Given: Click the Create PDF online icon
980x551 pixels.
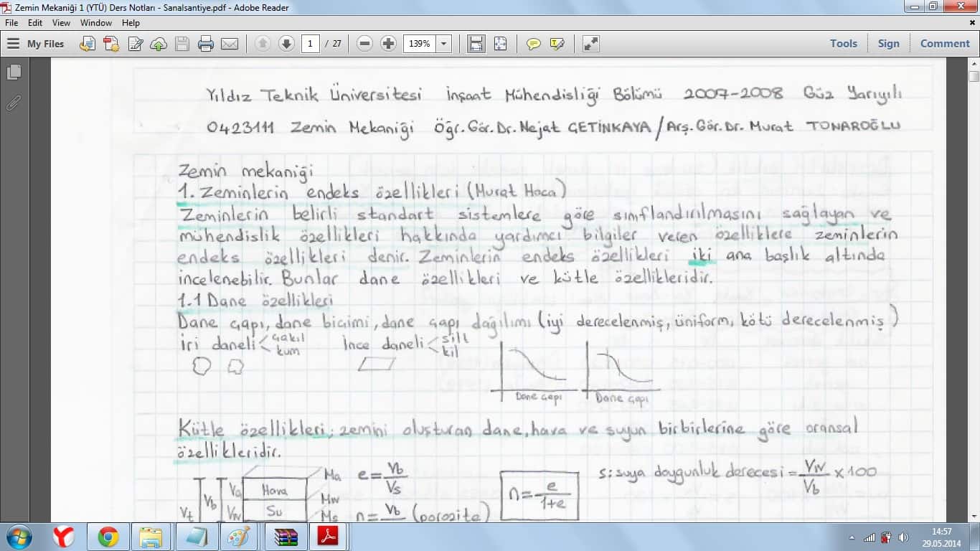Looking at the screenshot, I should [x=111, y=44].
